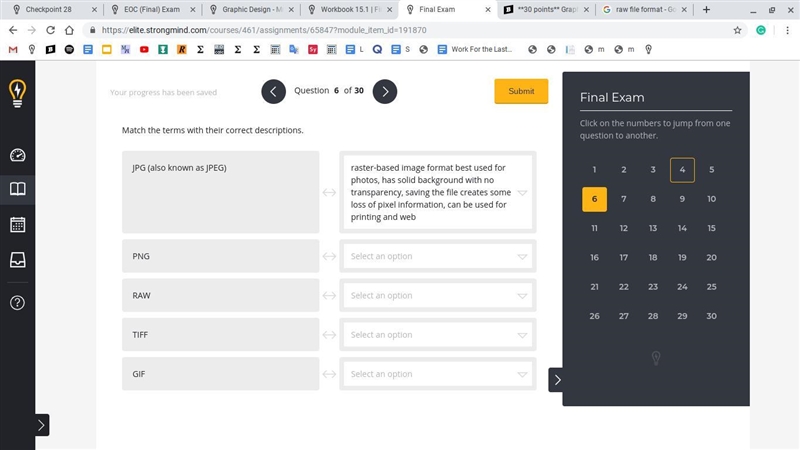The image size is (800, 450).
Task: Click the Submit button
Action: 521,91
